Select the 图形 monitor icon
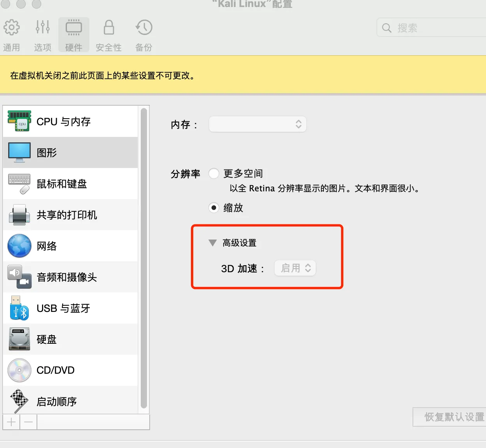 pyautogui.click(x=19, y=152)
